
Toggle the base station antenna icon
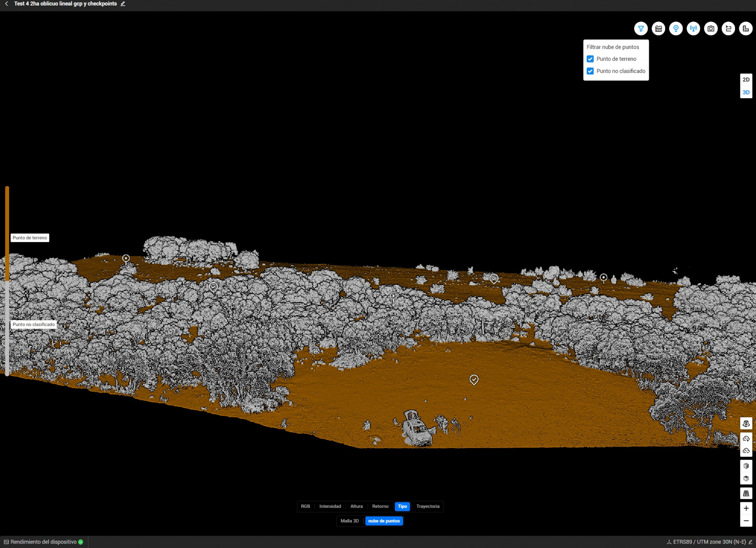tap(693, 29)
